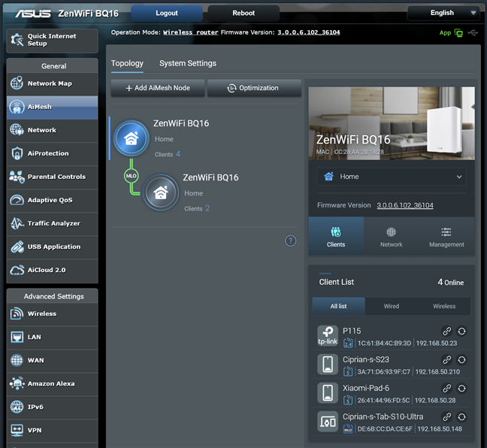
Task: Open AiProtection page
Action: pos(52,154)
